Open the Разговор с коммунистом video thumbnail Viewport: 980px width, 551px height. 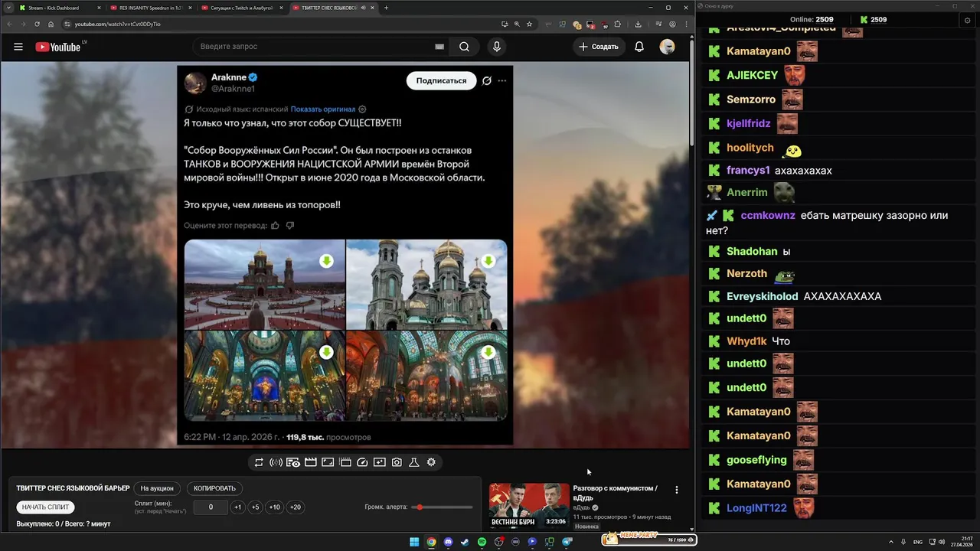529,505
